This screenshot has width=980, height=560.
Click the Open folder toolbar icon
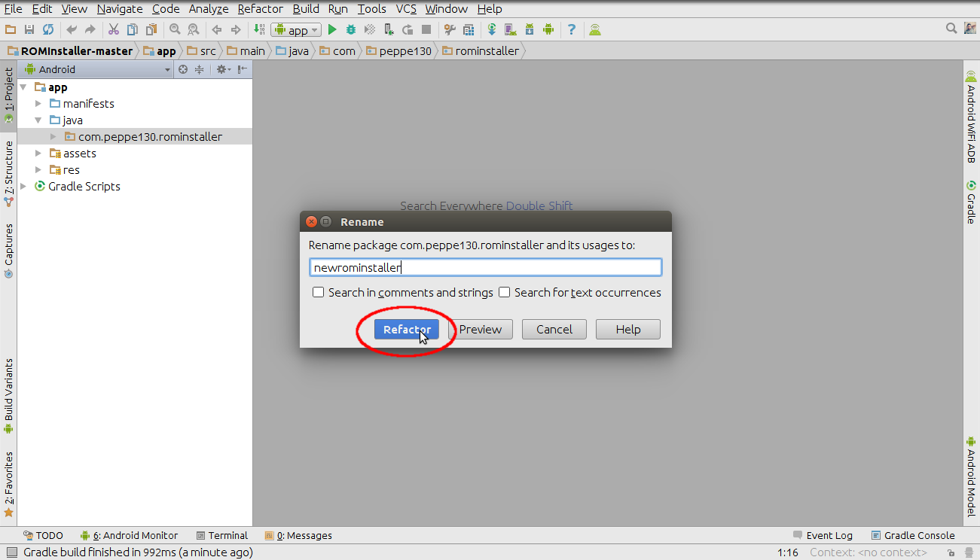pos(11,29)
